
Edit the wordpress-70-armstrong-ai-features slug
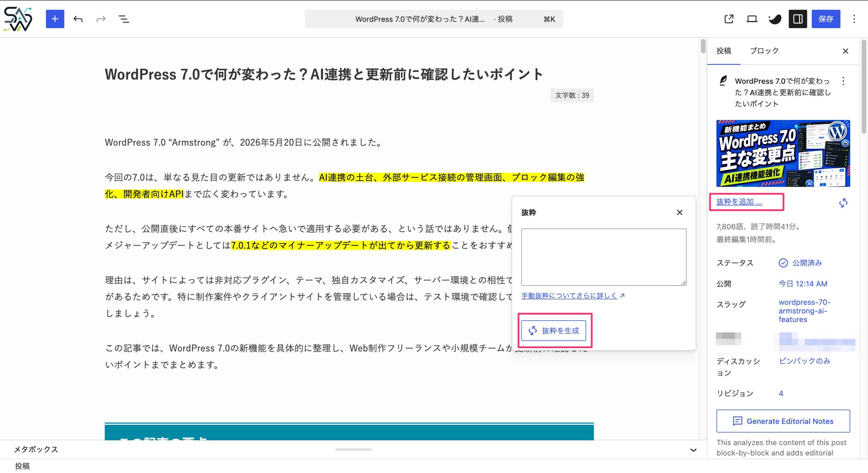[x=804, y=311]
